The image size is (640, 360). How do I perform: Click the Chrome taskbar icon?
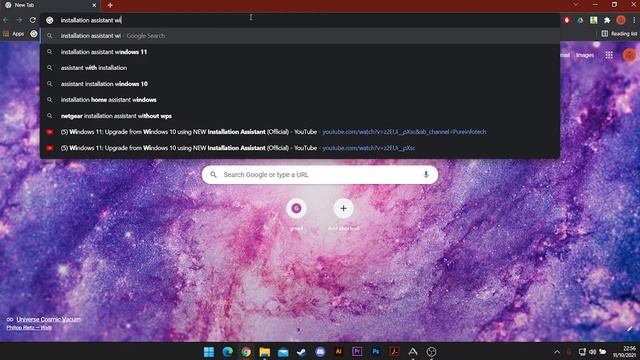click(x=246, y=352)
